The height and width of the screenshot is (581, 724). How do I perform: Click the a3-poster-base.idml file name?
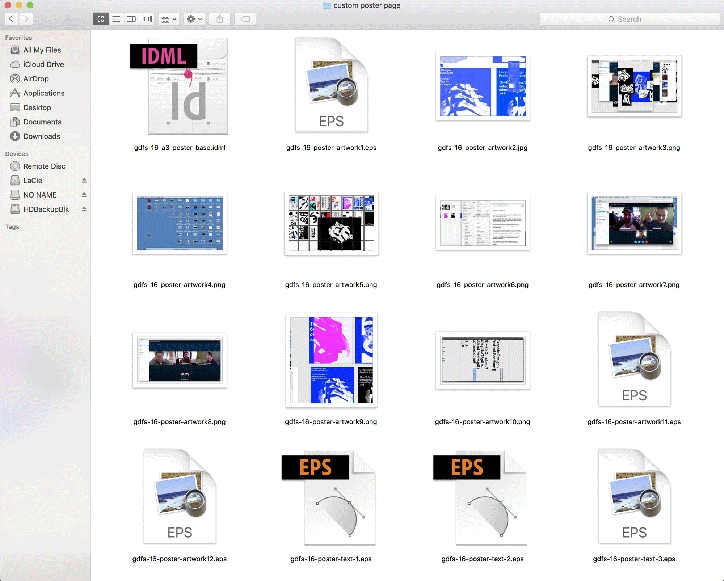tap(180, 148)
